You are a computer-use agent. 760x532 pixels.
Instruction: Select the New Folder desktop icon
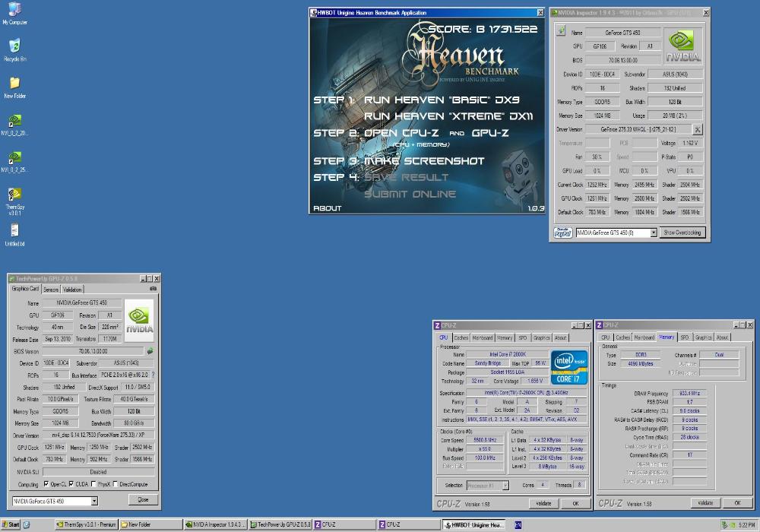pyautogui.click(x=14, y=87)
